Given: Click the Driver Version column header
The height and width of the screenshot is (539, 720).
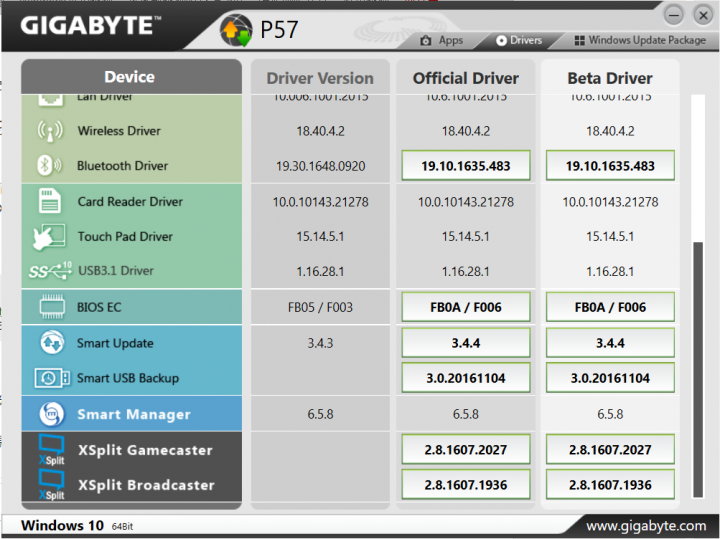Looking at the screenshot, I should tap(320, 78).
